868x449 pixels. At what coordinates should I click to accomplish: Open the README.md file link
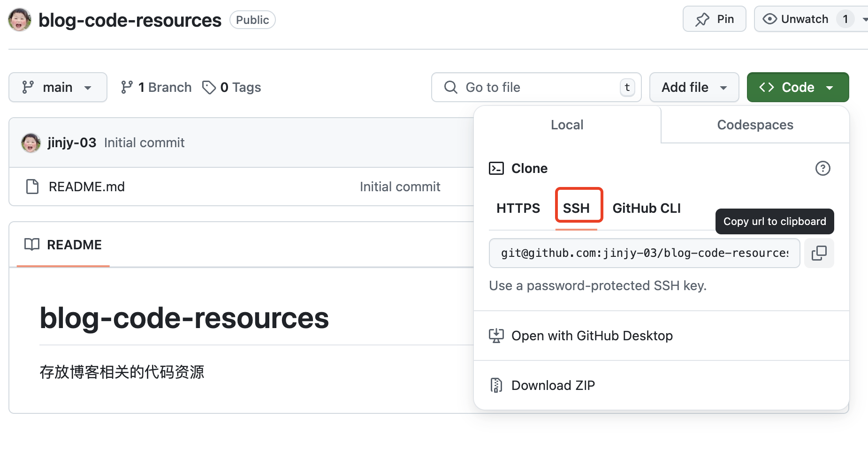tap(86, 187)
